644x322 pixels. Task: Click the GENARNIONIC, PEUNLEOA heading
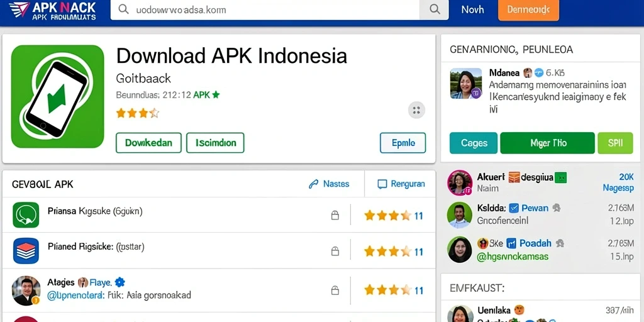click(511, 50)
